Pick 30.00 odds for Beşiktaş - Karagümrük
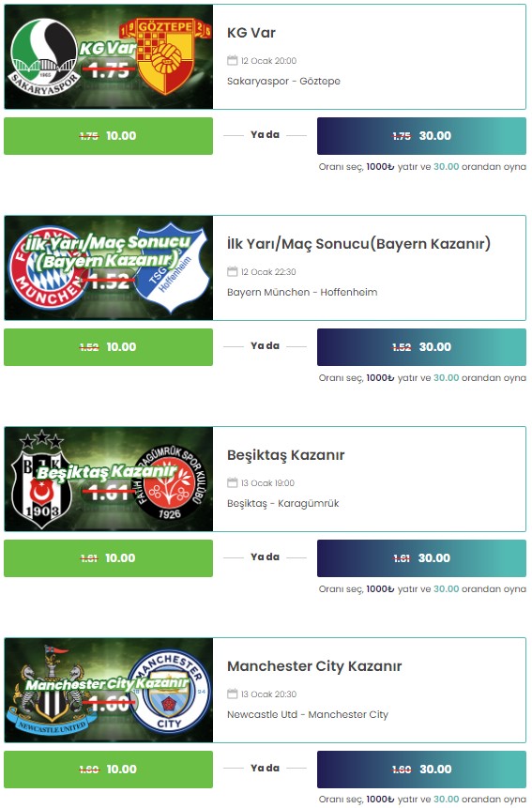Screen dimensions: 532x808 coord(421,558)
